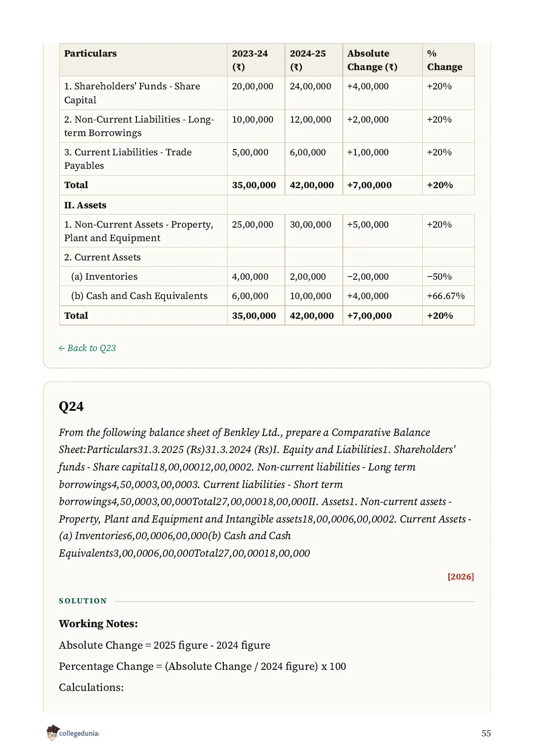The height and width of the screenshot is (756, 534).
Task: Click the Particulars column header
Action: [90, 53]
